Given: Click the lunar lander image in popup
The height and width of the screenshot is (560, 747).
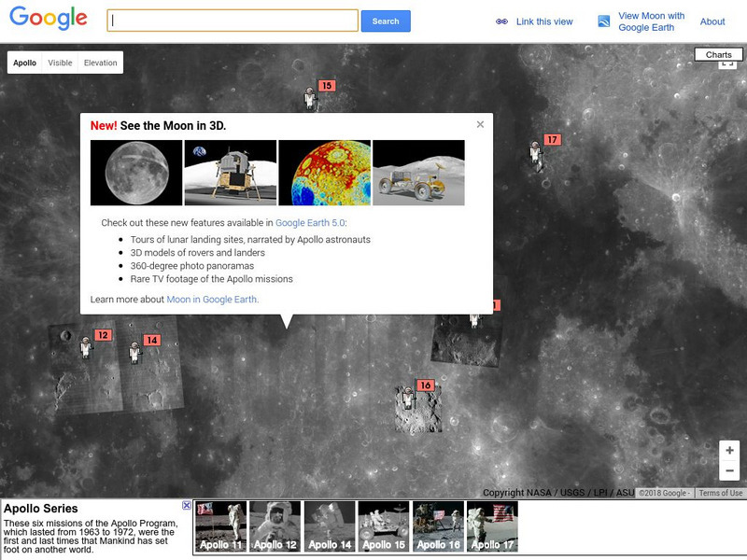Looking at the screenshot, I should tap(230, 173).
